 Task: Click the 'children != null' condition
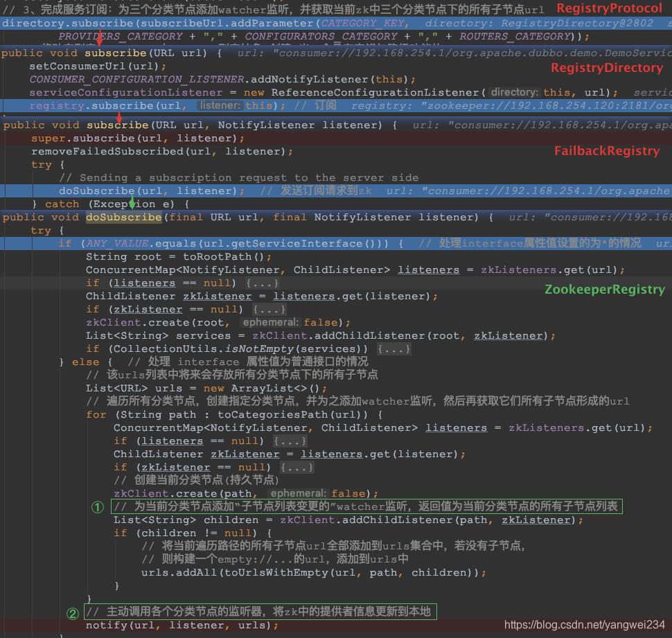click(x=196, y=533)
